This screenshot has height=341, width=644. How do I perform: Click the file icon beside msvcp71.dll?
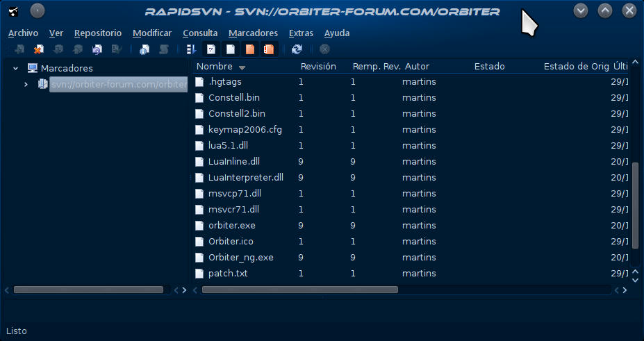pyautogui.click(x=199, y=193)
